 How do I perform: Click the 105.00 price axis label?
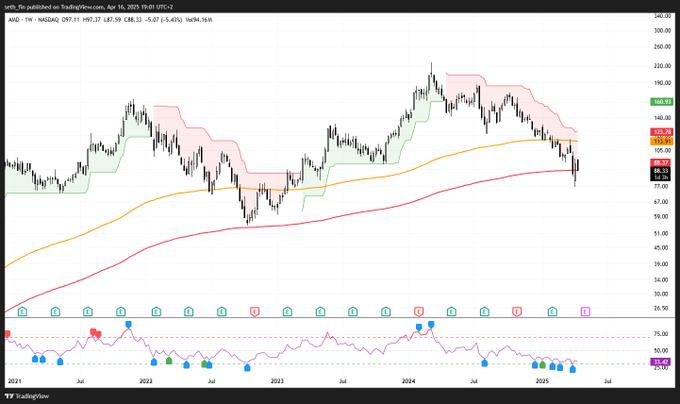point(662,150)
